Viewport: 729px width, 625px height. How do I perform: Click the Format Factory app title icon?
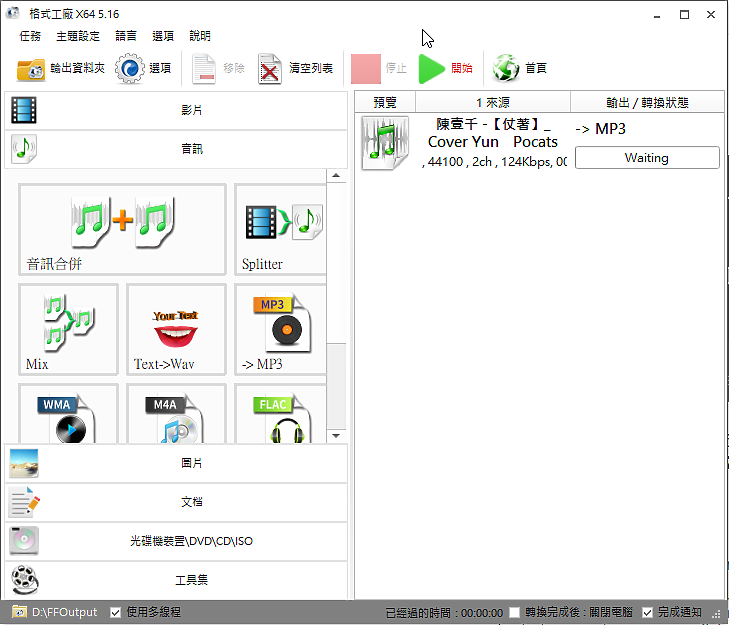(13, 13)
